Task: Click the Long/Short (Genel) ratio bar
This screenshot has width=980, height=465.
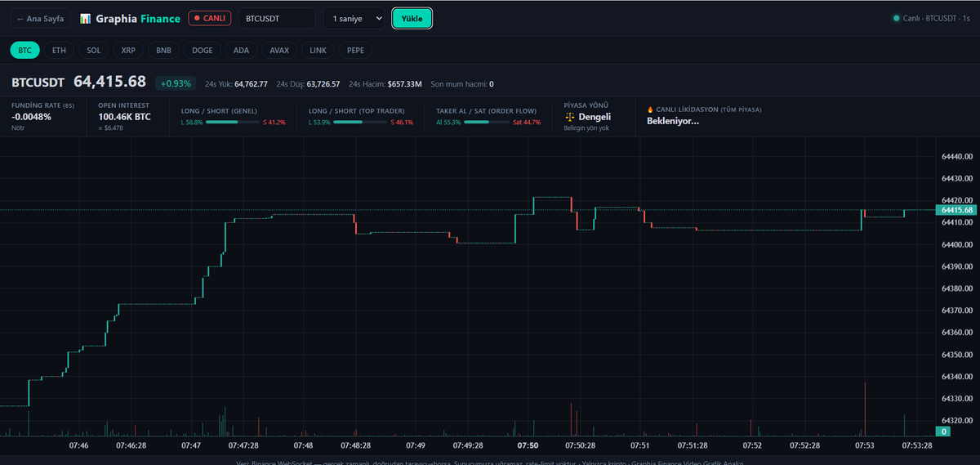Action: click(x=233, y=122)
